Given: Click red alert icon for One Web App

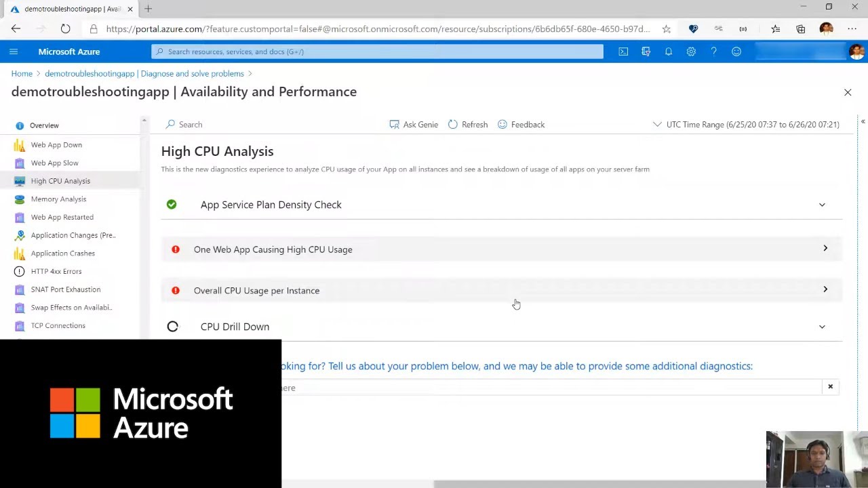Looking at the screenshot, I should [176, 249].
